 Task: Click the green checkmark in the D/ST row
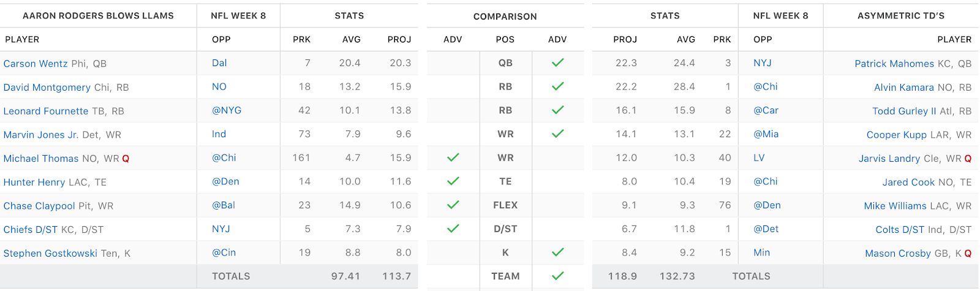[453, 229]
